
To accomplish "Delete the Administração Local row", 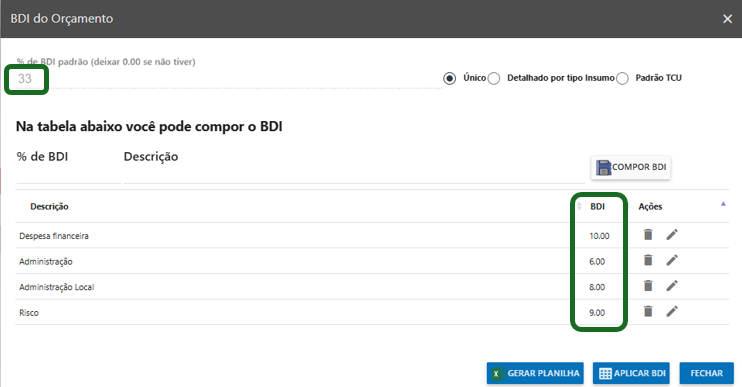I will tap(648, 286).
